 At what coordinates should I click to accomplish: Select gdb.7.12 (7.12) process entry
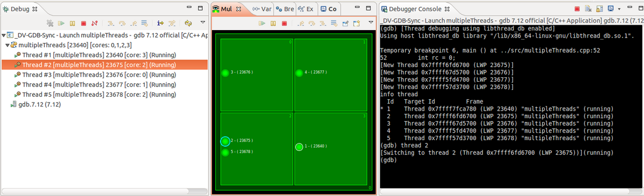click(x=36, y=105)
